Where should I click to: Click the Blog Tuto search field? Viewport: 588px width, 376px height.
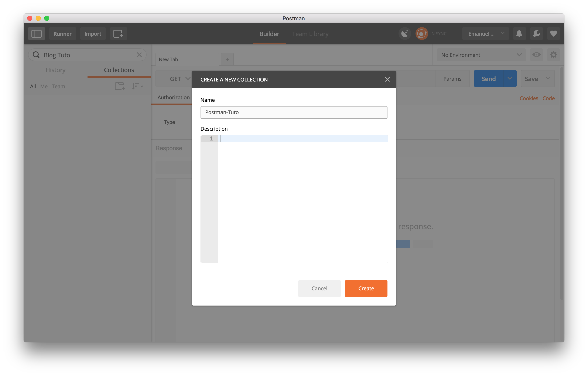click(87, 55)
